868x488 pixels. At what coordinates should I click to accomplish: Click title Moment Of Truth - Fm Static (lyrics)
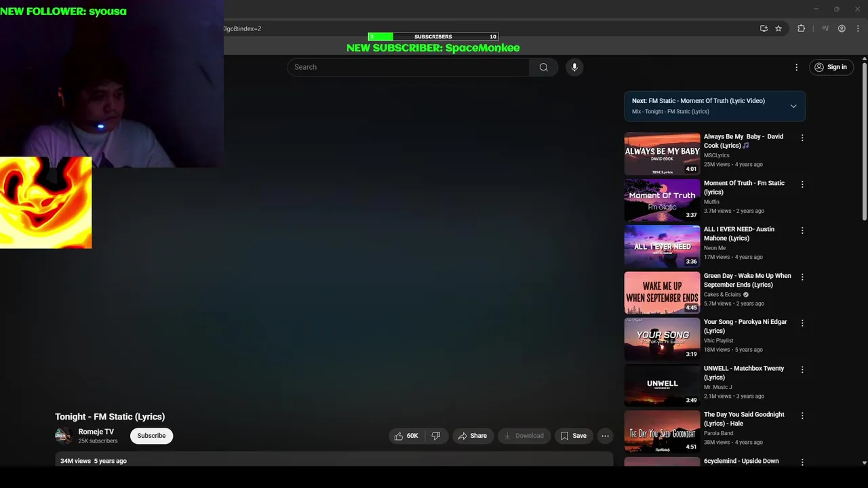pos(744,188)
